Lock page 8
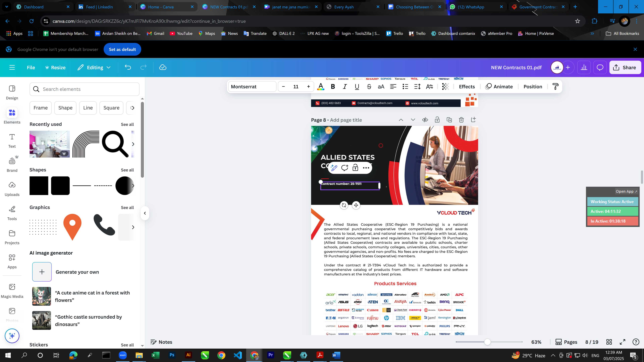 437,120
